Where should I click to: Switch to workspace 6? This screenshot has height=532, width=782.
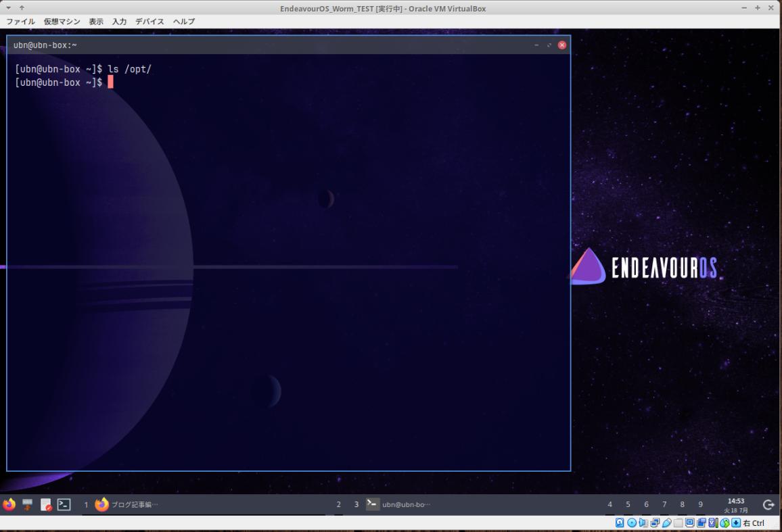(x=646, y=504)
